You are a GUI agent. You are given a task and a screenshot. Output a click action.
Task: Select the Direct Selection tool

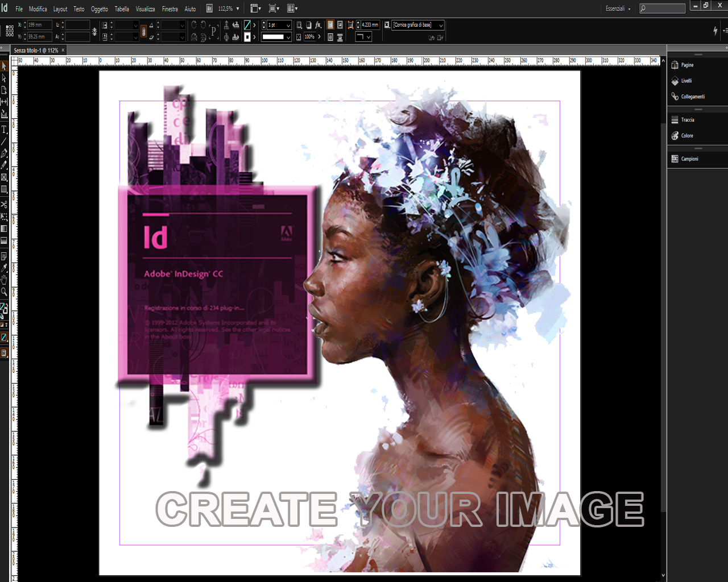pos(4,78)
